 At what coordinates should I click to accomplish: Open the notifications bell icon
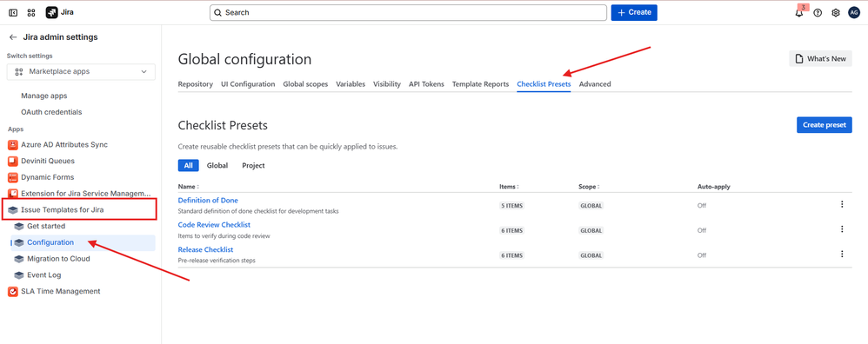[x=798, y=13]
